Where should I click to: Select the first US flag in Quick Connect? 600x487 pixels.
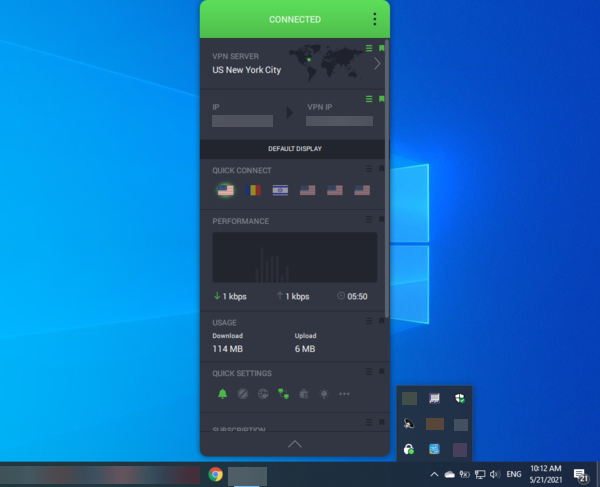click(225, 190)
